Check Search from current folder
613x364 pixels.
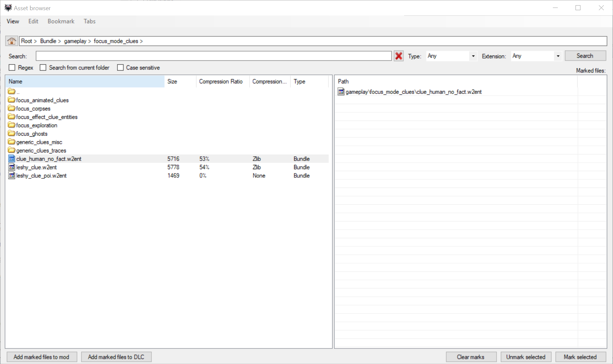coord(43,67)
